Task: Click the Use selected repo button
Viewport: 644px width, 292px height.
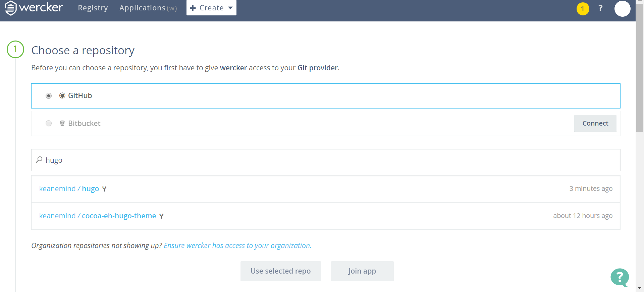Action: [280, 271]
